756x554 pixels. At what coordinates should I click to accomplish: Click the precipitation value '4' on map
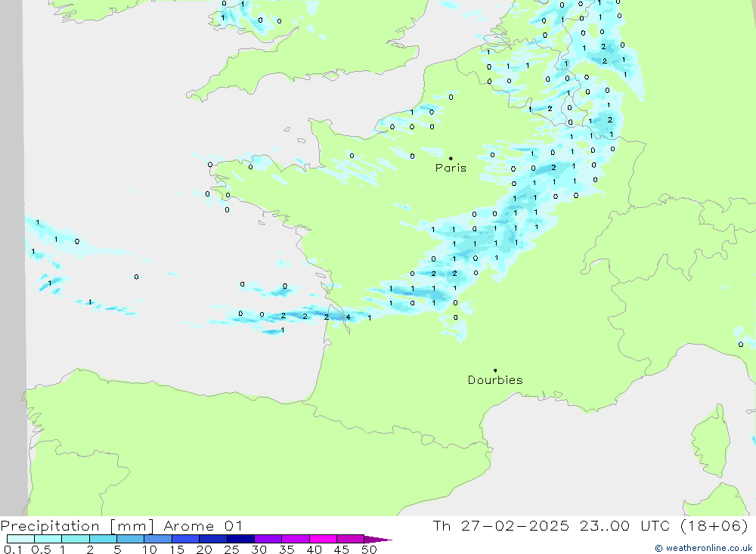[x=348, y=317]
